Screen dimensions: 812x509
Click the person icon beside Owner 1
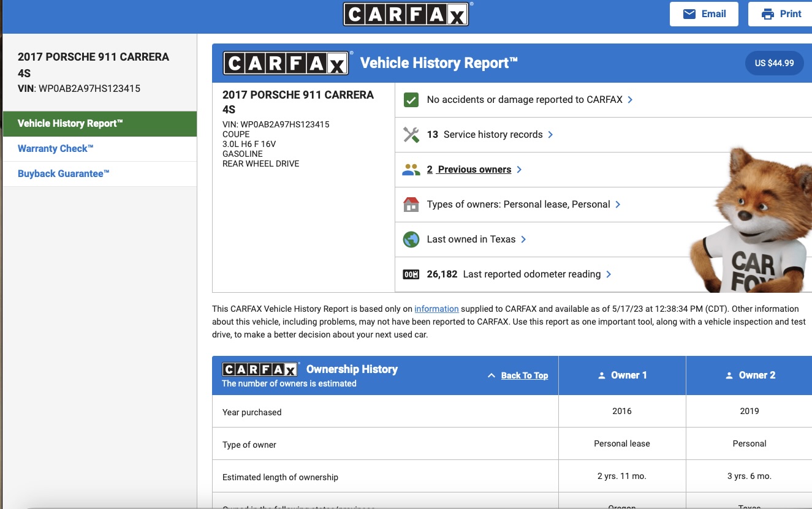(x=602, y=375)
